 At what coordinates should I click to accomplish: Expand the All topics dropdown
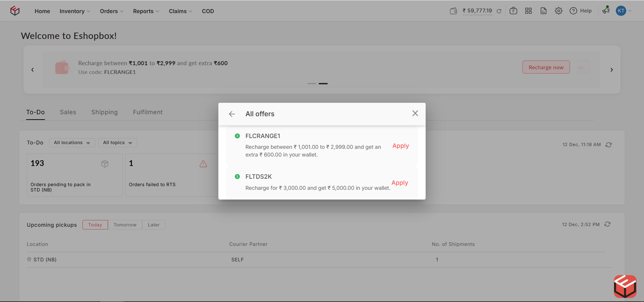click(x=117, y=143)
